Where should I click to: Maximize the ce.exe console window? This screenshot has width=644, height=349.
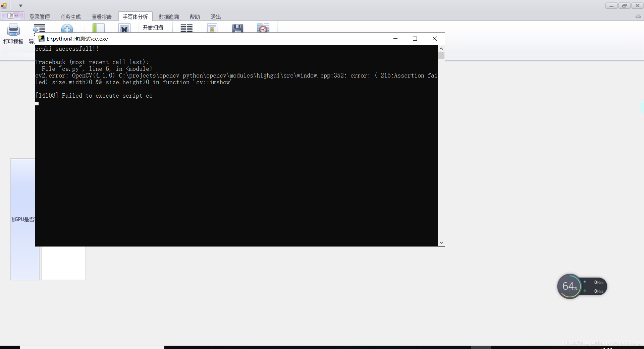click(415, 39)
